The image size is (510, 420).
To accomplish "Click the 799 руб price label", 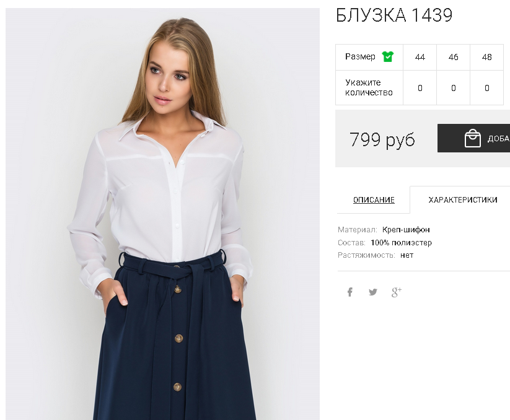I will coord(382,139).
